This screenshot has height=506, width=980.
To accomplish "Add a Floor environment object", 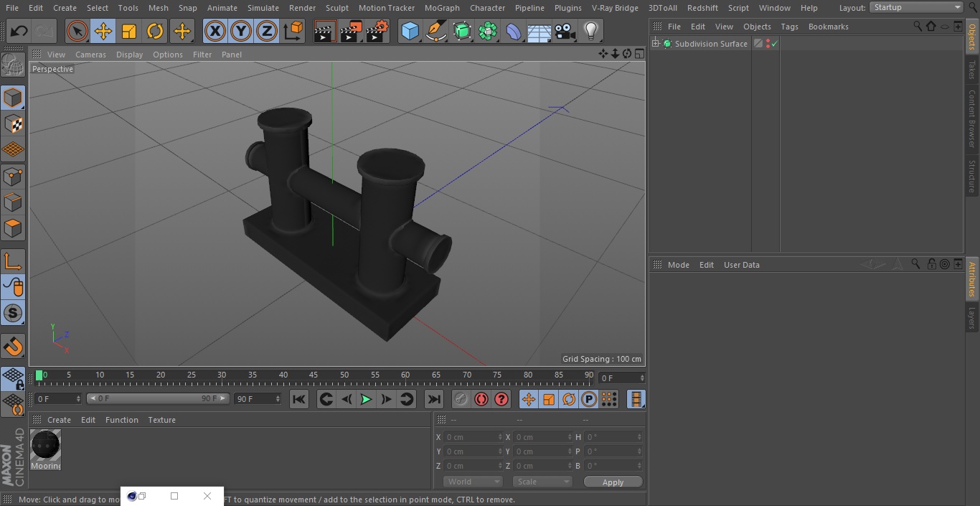I will (540, 32).
